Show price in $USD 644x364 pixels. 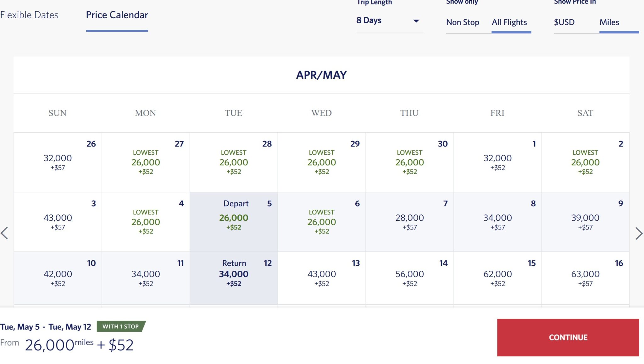click(564, 22)
